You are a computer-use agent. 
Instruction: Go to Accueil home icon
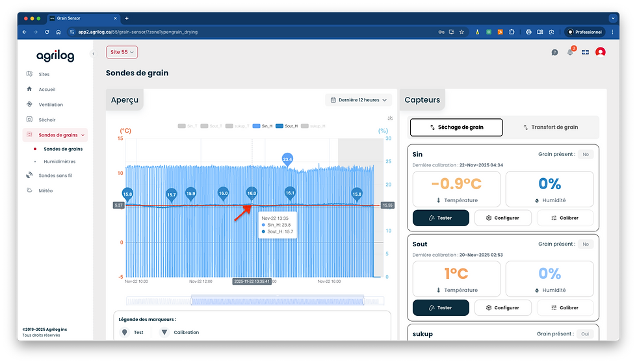29,89
